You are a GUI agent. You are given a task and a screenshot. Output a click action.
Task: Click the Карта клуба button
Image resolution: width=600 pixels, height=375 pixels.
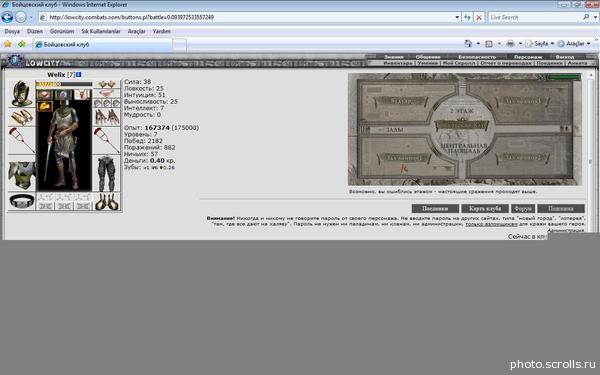[x=485, y=209]
